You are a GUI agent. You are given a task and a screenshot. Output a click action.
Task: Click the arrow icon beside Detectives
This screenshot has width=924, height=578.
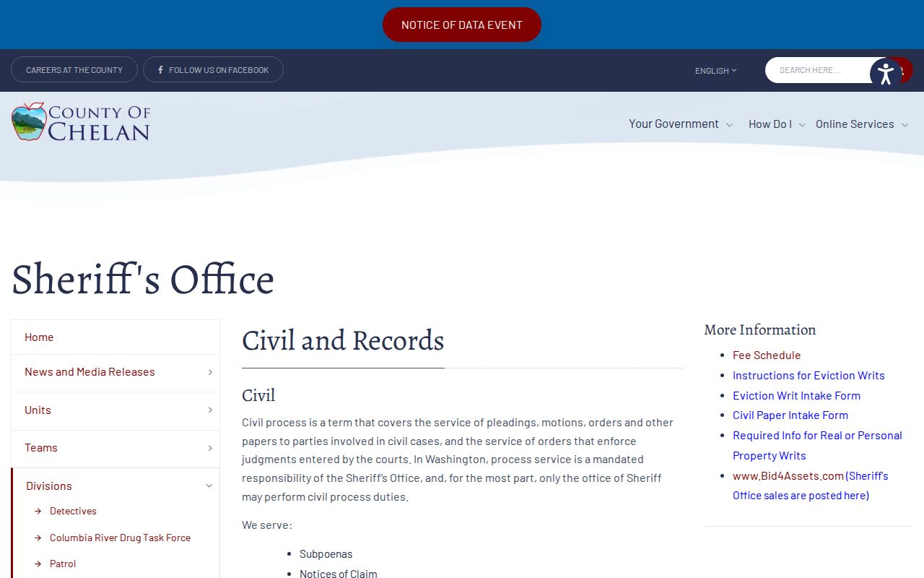pos(38,512)
